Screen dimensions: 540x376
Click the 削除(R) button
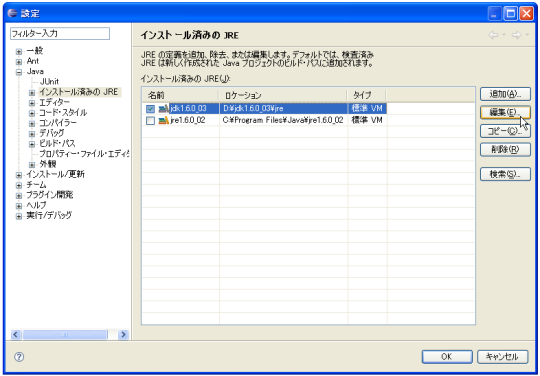pos(505,149)
